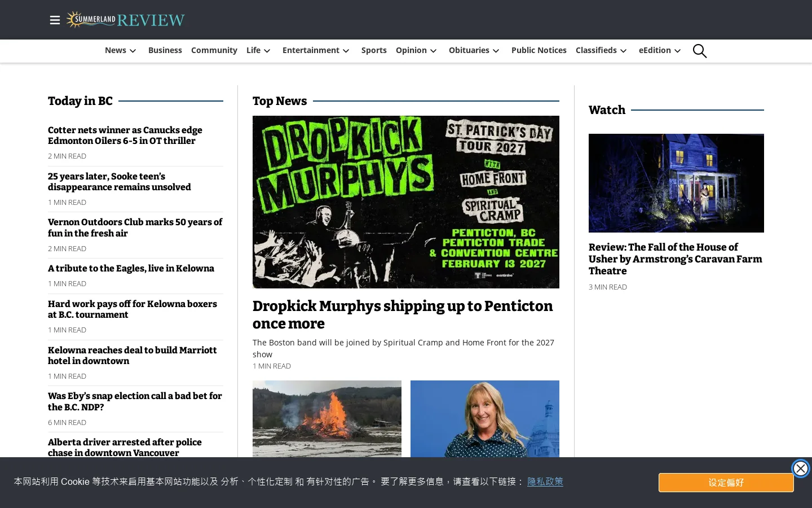The height and width of the screenshot is (508, 812).
Task: Read the Kelowna Marriott hotel deal story
Action: point(133,356)
